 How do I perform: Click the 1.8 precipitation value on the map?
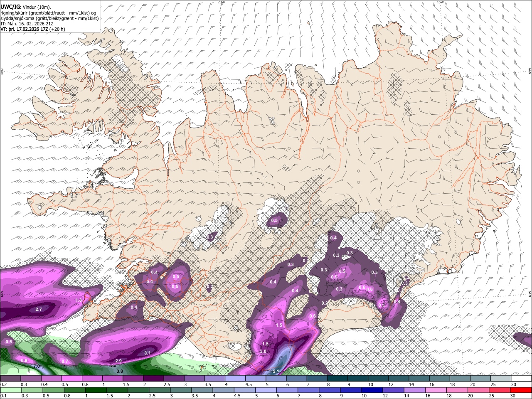tap(265, 344)
